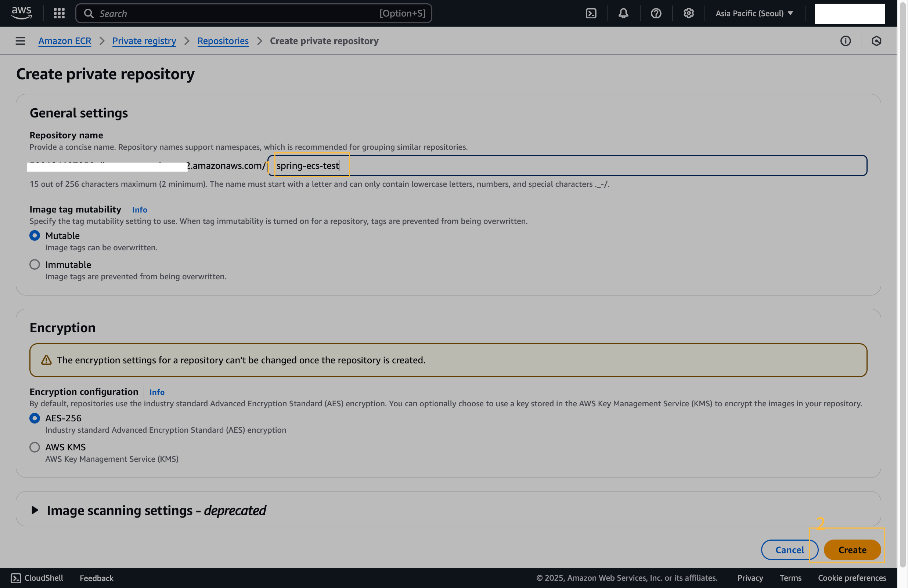This screenshot has width=908, height=588.
Task: Show the page info panel icon
Action: pos(846,41)
